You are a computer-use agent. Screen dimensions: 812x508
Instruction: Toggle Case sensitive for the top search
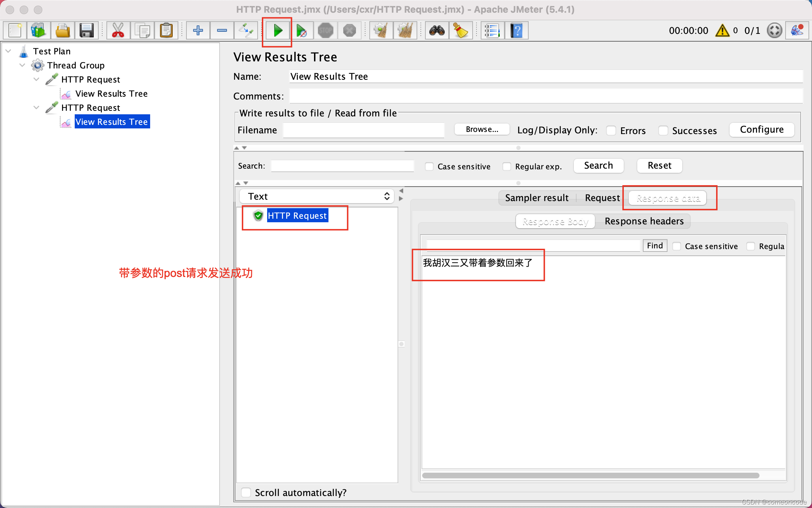[429, 167]
